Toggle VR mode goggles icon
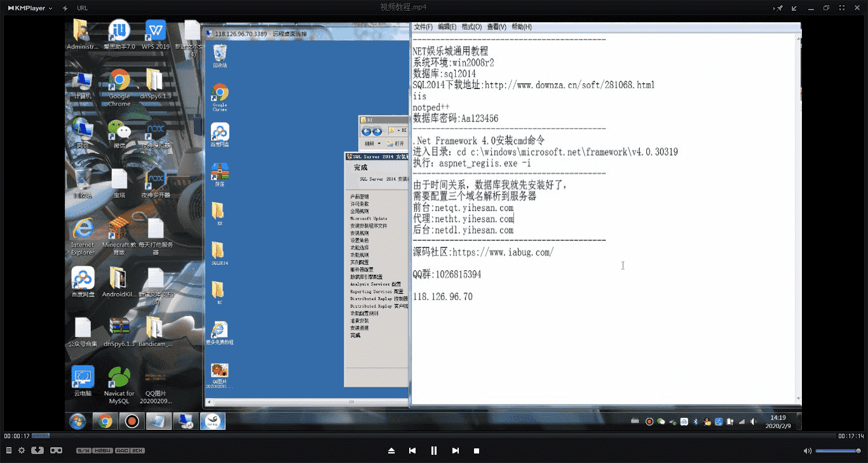This screenshot has height=463, width=868. coord(56,450)
